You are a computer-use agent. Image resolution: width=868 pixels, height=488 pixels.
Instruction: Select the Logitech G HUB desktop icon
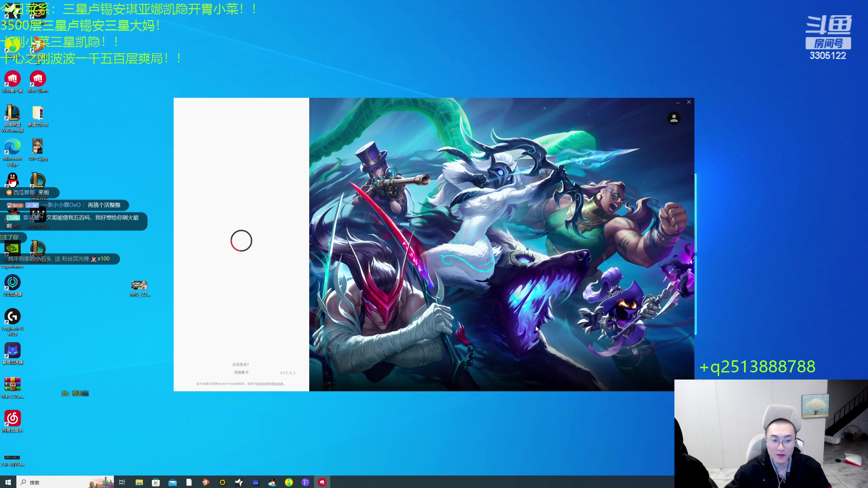[x=13, y=322]
